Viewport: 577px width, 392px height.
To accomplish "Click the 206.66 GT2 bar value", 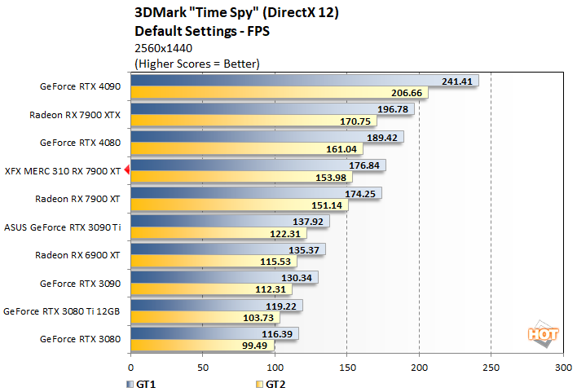I will point(407,93).
